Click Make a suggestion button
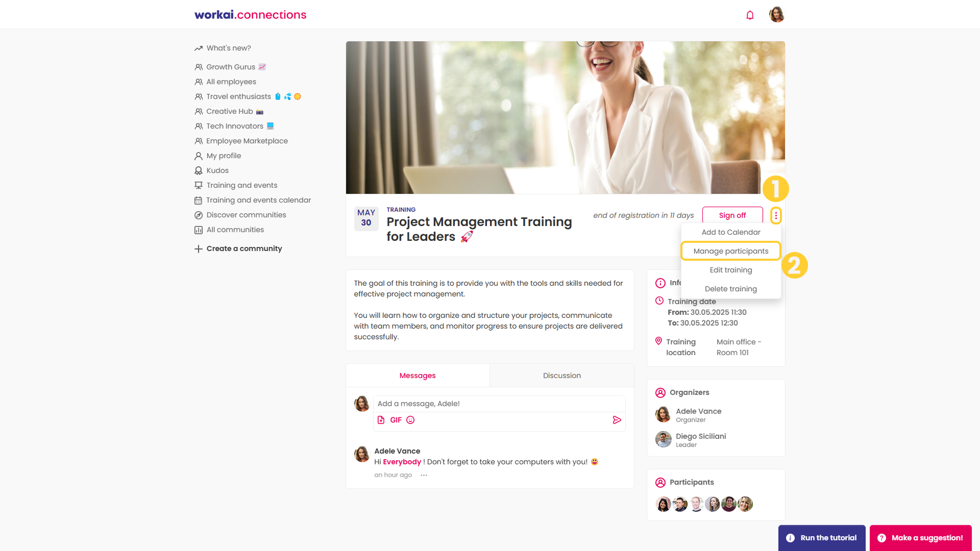Screen dimensions: 980x551 [x=921, y=538]
